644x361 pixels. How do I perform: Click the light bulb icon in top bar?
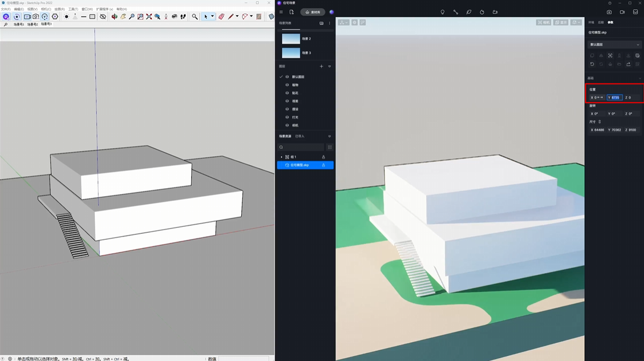coord(443,12)
